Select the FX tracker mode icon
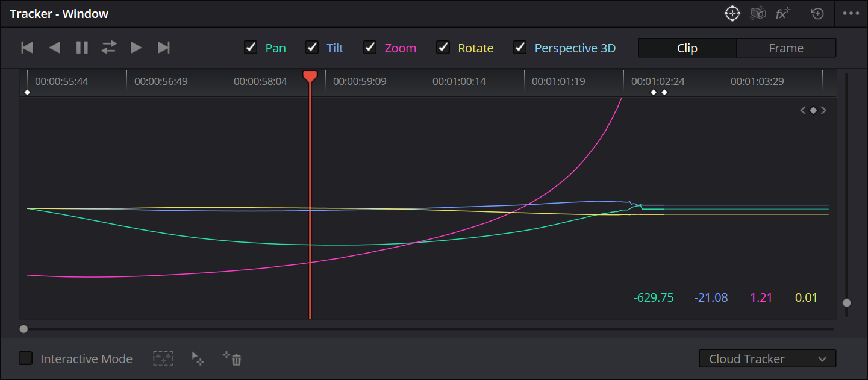The height and width of the screenshot is (380, 868). pos(782,14)
